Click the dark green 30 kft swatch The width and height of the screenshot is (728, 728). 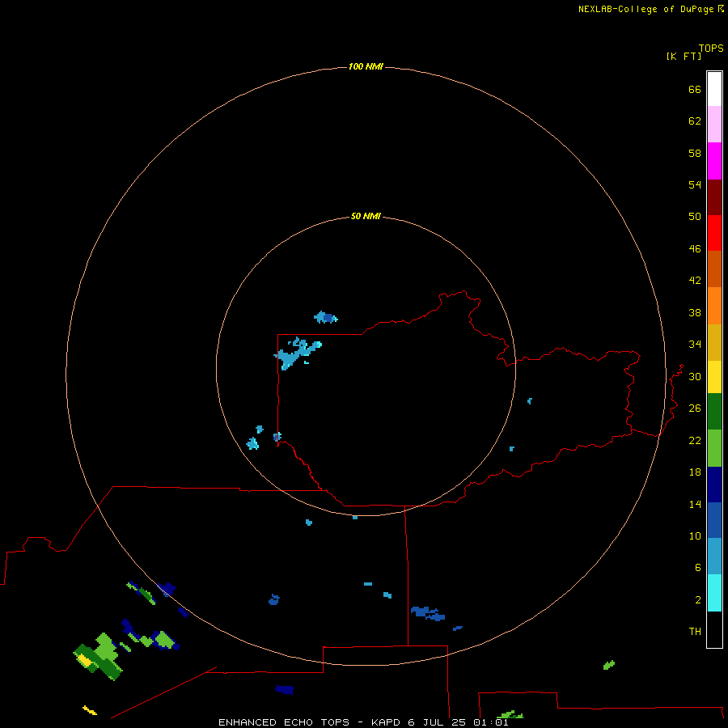pos(714,412)
